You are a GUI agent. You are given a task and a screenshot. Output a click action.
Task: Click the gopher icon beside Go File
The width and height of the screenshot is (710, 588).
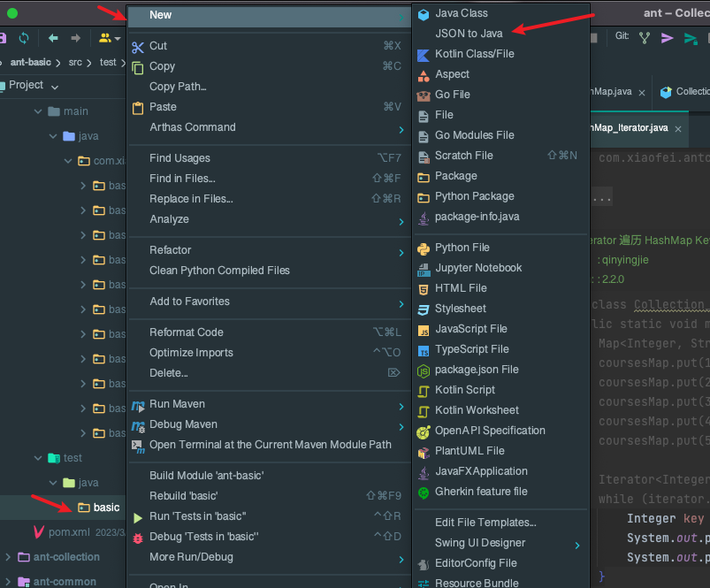coord(424,95)
